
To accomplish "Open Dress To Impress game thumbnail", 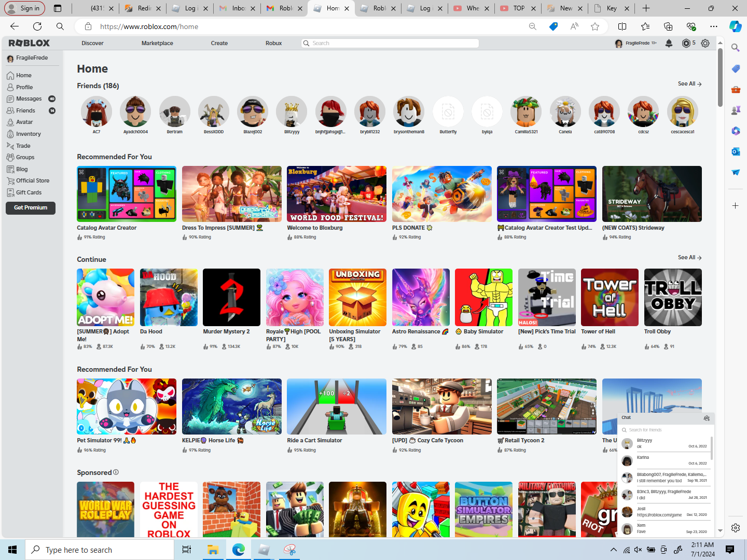I will click(x=232, y=194).
